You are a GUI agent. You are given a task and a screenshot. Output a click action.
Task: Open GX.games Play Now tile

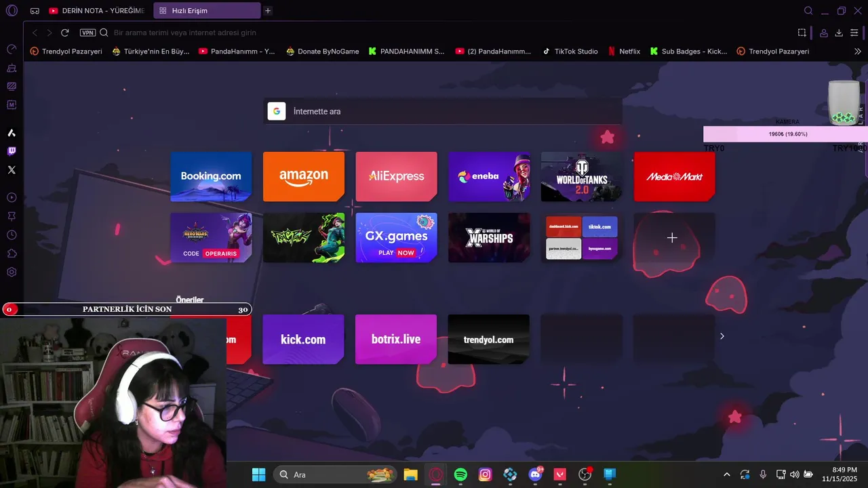pyautogui.click(x=396, y=237)
